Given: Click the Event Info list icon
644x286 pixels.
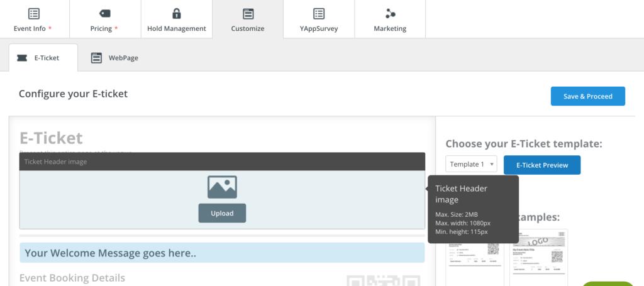Looking at the screenshot, I should coord(34,14).
